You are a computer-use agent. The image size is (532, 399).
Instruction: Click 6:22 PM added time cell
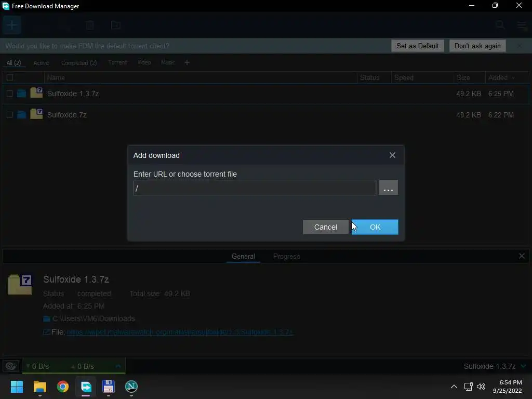tap(501, 115)
